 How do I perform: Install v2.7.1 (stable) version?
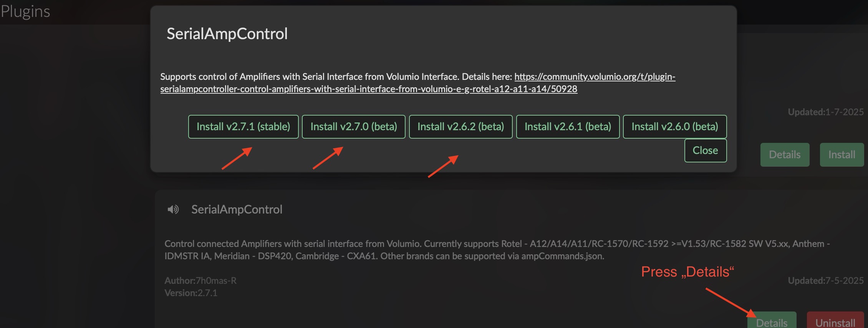click(x=243, y=127)
